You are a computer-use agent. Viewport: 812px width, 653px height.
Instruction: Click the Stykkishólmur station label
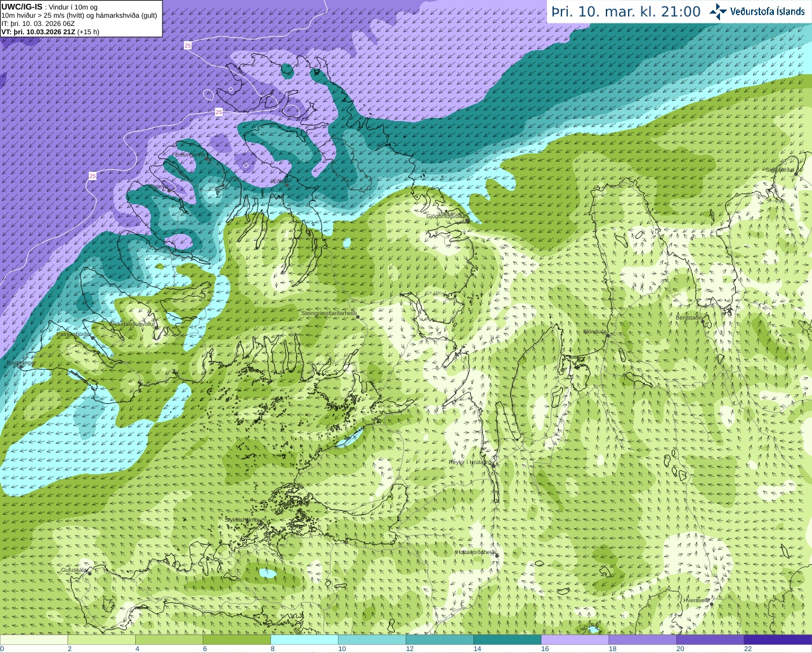(242, 520)
